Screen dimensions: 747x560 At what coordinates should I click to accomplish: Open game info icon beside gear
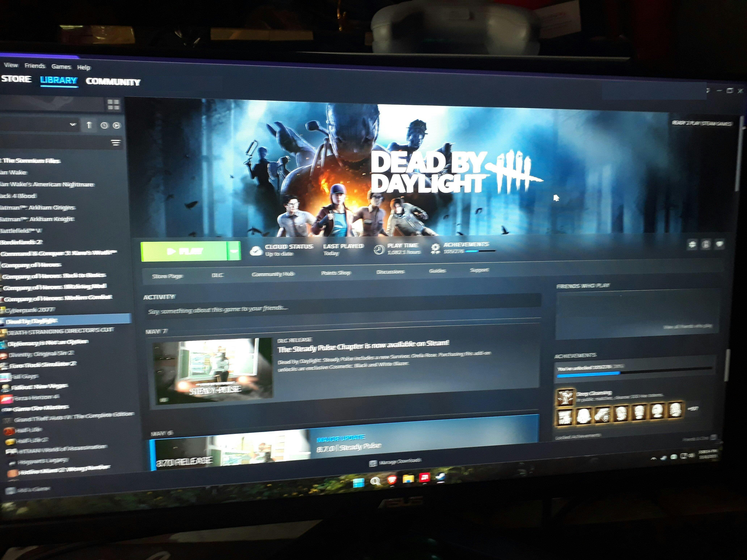(706, 244)
